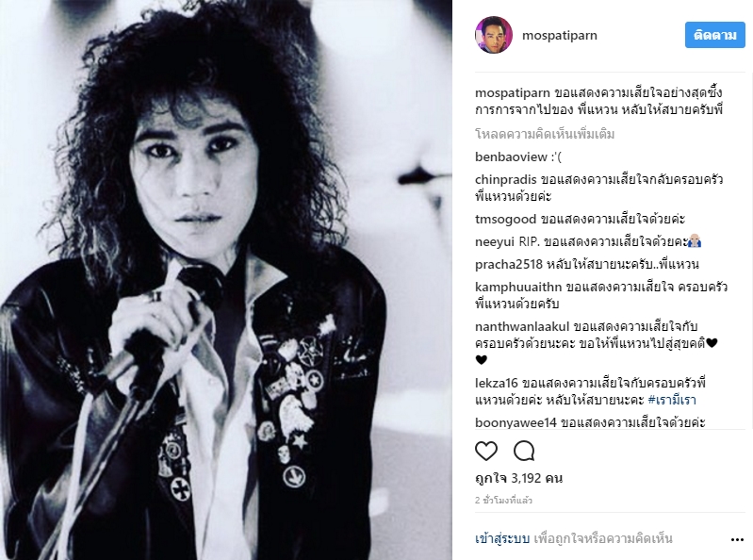Screen dimensions: 753x560
Task: Open commenter chinpradis's profile
Action: (x=506, y=179)
